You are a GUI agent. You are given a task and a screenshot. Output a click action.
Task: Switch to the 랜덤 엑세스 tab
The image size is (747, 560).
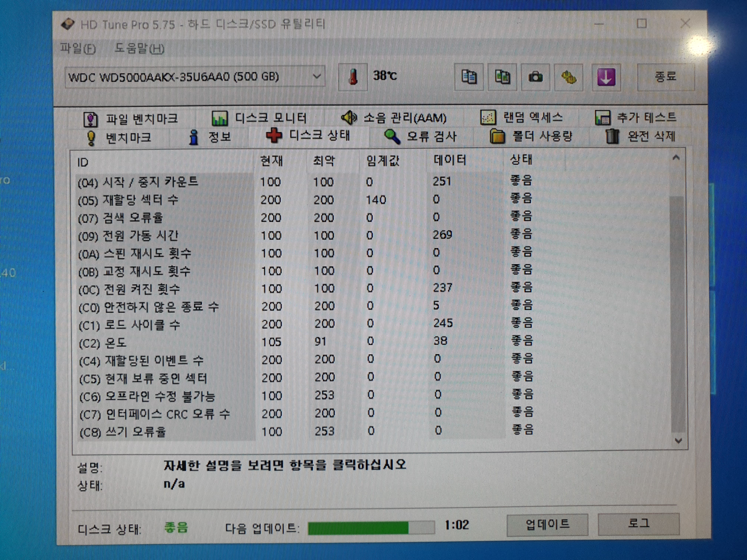522,117
